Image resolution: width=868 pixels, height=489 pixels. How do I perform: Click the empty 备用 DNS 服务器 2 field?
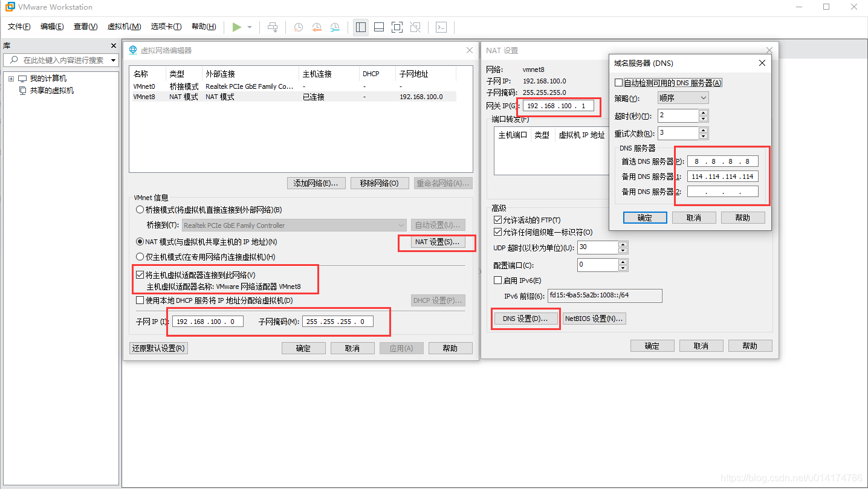pos(722,192)
